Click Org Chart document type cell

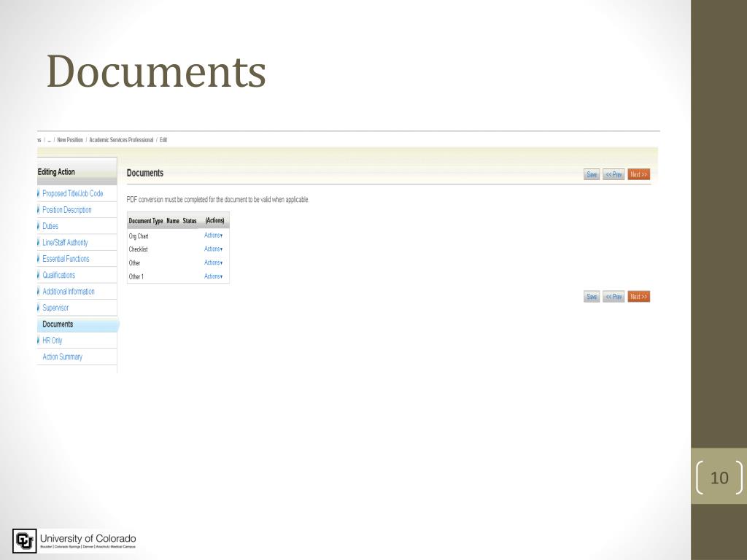click(139, 236)
